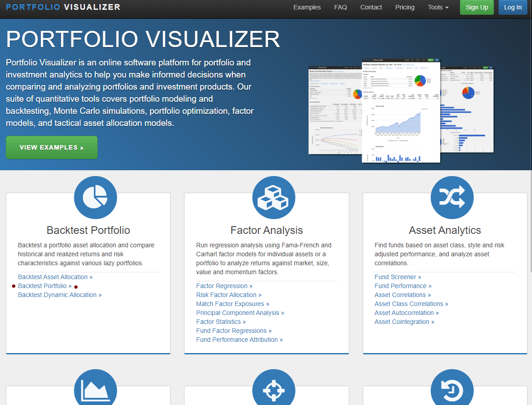Open the Examples page from navbar
This screenshot has width=532, height=405.
307,7
